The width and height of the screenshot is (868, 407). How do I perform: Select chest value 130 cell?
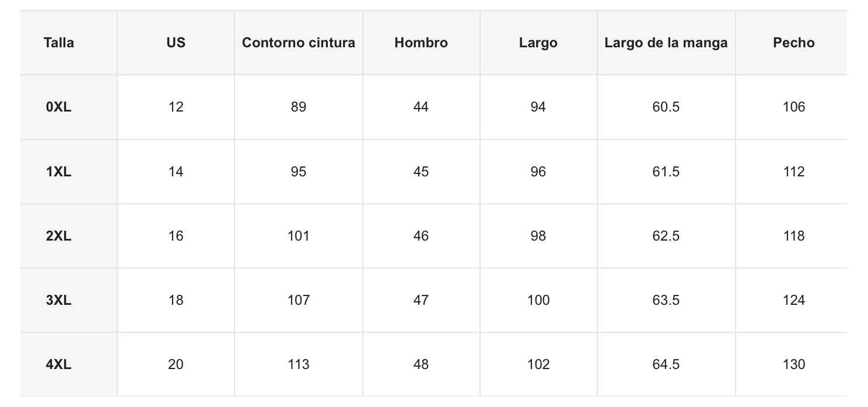[x=794, y=364]
